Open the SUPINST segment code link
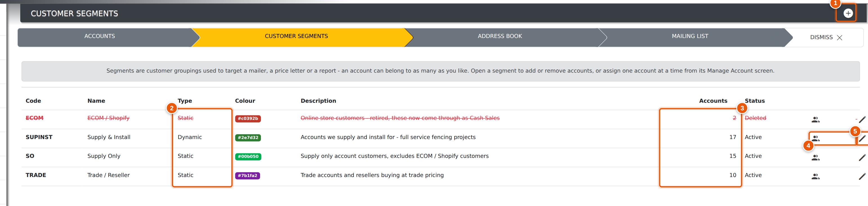 coord(39,137)
